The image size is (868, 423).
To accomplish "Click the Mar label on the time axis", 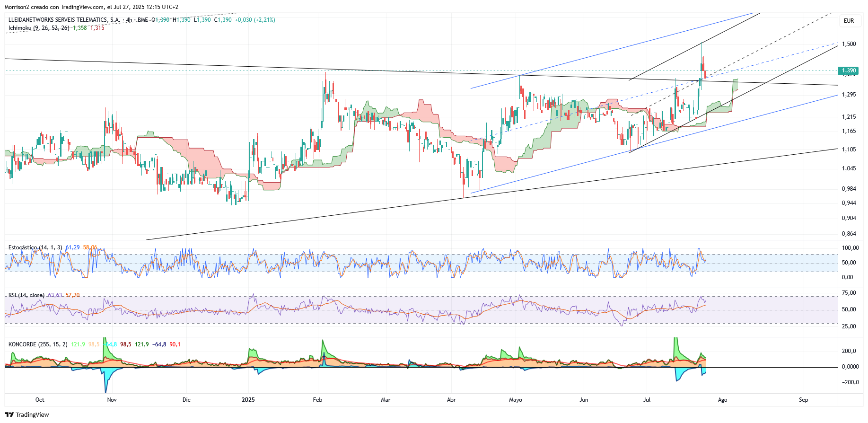I will (386, 400).
